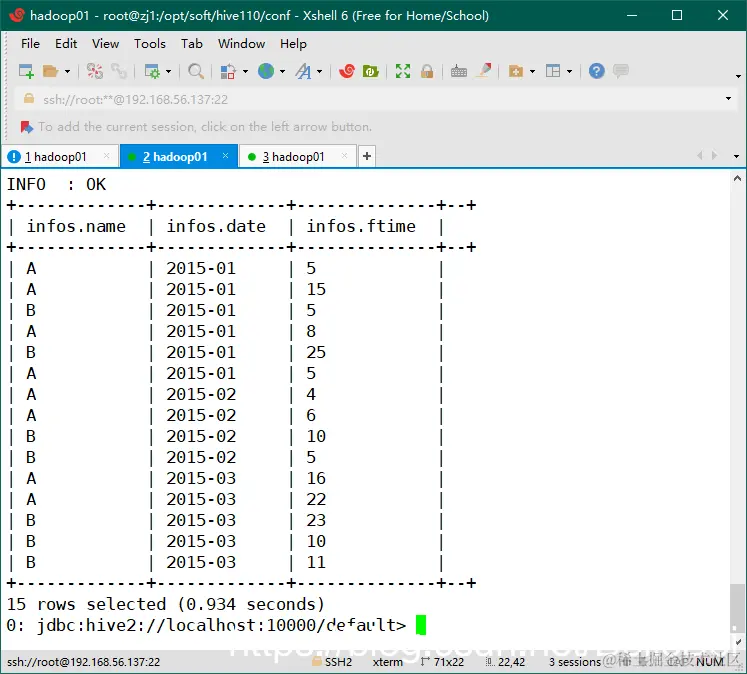
Task: Click the Lock screen padlock icon
Action: point(427,71)
